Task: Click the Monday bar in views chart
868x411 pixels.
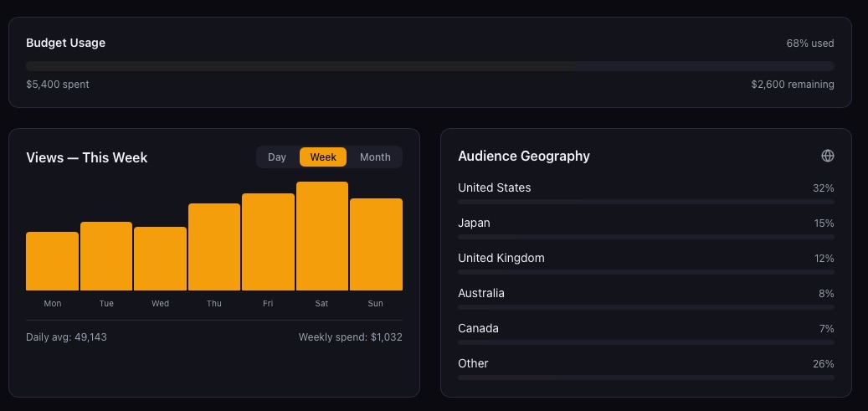Action: tap(52, 261)
